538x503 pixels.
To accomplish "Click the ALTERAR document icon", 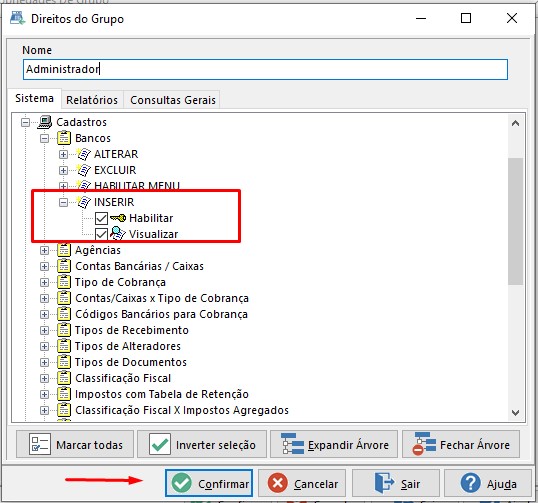I will point(83,154).
